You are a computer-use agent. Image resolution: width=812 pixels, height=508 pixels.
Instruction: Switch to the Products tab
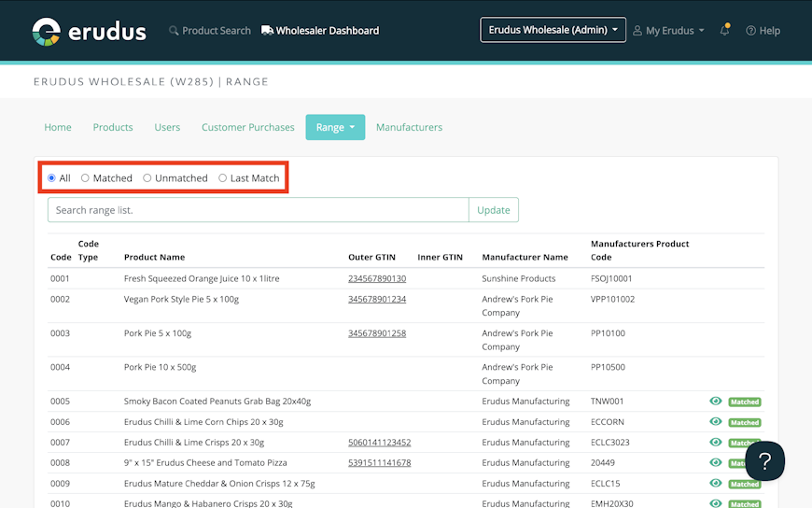point(113,127)
